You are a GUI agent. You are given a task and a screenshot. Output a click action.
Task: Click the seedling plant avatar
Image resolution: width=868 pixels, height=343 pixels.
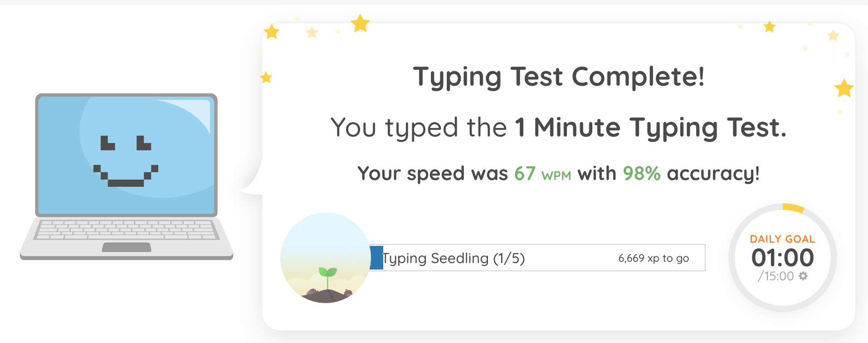click(326, 257)
